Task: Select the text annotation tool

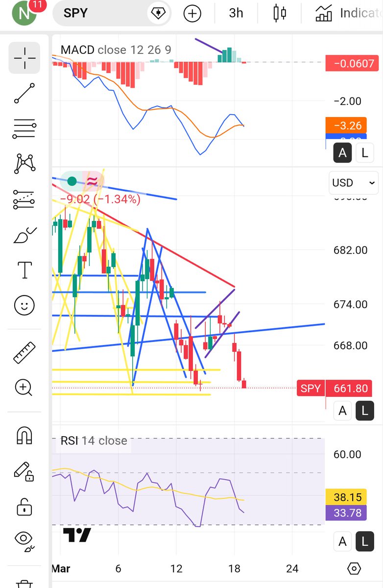Action: pyautogui.click(x=24, y=270)
